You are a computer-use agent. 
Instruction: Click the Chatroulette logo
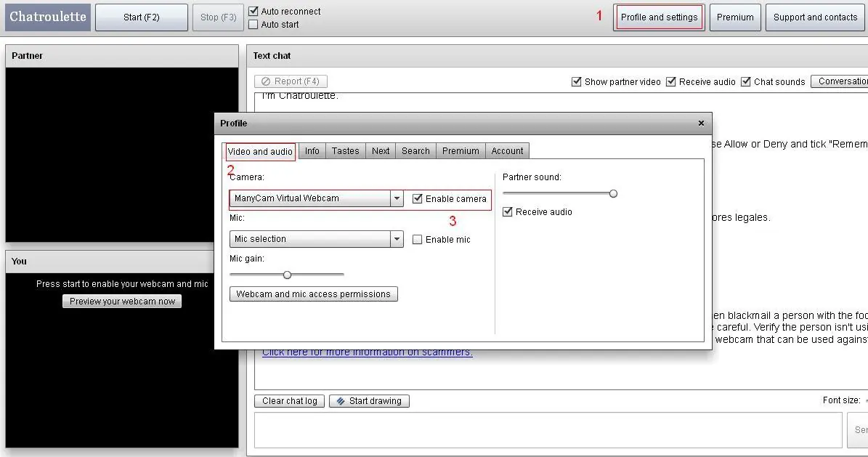(48, 17)
